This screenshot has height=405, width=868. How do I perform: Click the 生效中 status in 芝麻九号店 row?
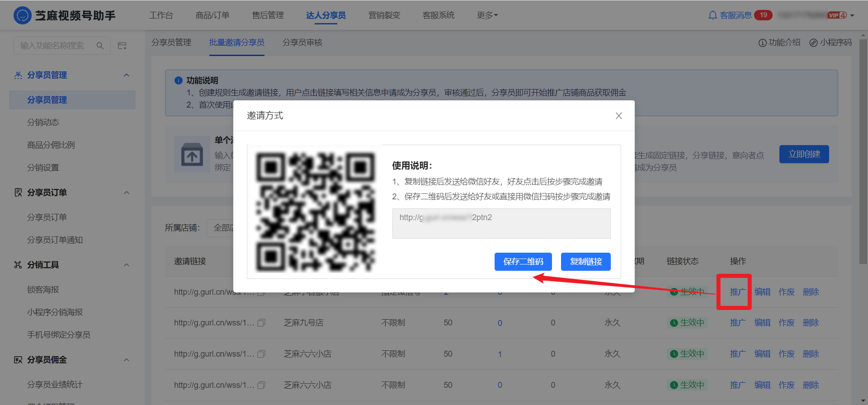687,323
